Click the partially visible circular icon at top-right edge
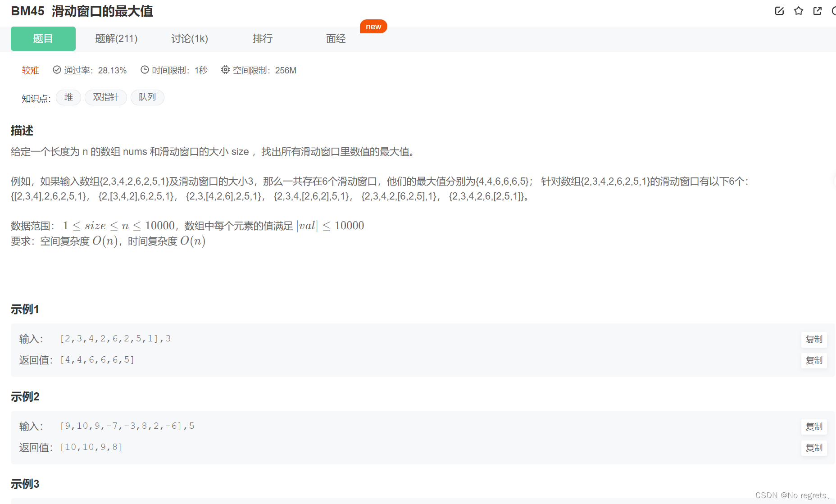The height and width of the screenshot is (504, 836). click(x=834, y=11)
